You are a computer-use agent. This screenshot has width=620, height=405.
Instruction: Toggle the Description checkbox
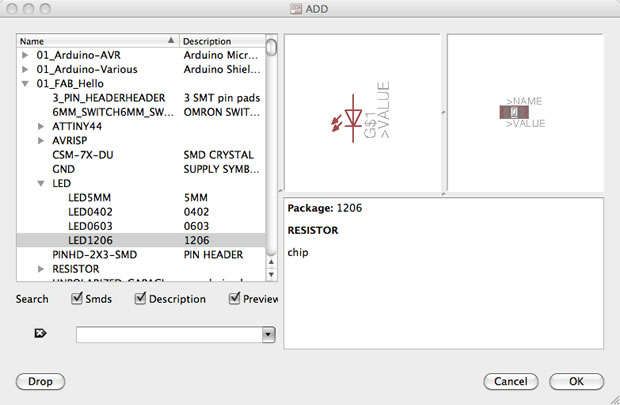pos(140,298)
